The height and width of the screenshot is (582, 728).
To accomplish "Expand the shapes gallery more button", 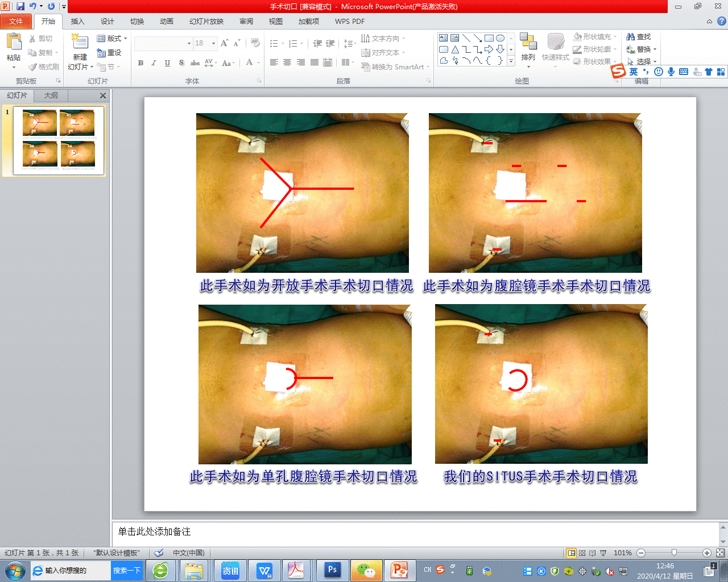I will coord(511,61).
